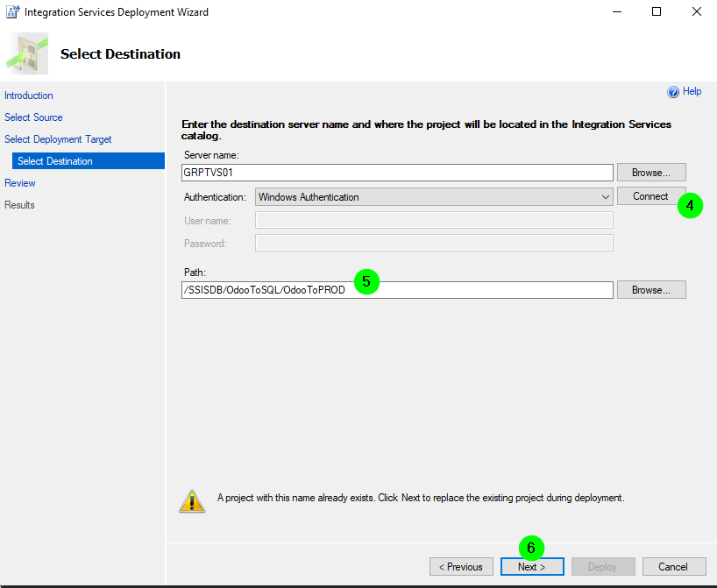Screen dimensions: 717x588
Task: Click the 'Enter the destination server name' instruction text
Action: (x=426, y=130)
